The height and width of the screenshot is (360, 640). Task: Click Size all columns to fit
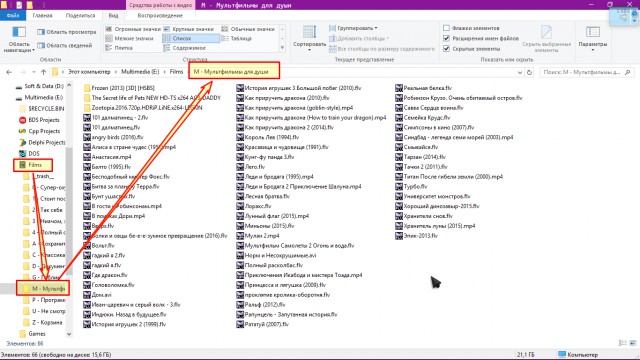click(382, 49)
